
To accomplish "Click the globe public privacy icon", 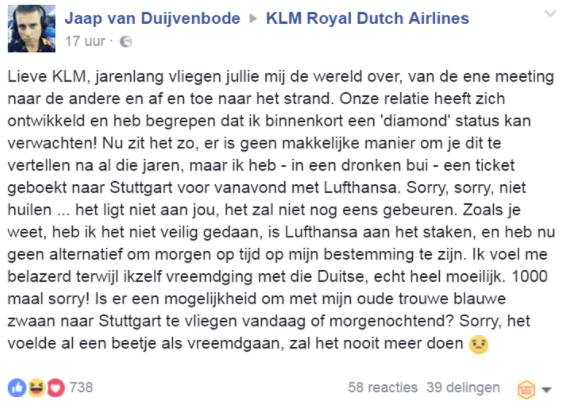I will 126,42.
